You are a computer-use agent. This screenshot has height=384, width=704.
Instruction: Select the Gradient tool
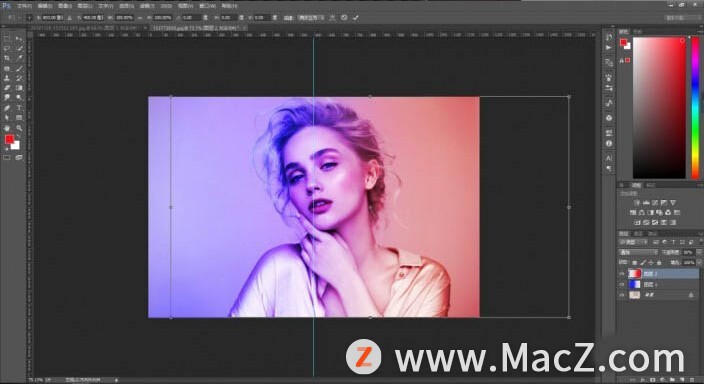click(x=19, y=88)
